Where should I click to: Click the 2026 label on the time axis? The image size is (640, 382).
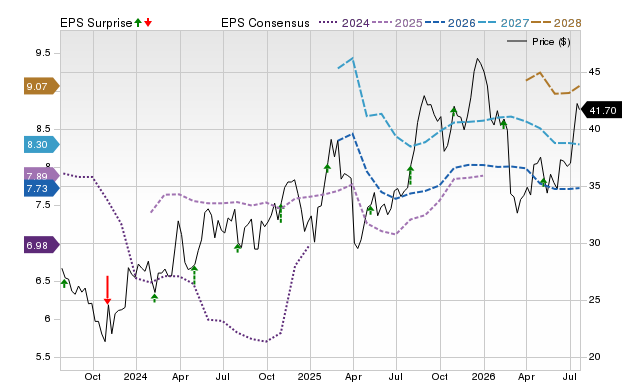(x=483, y=376)
